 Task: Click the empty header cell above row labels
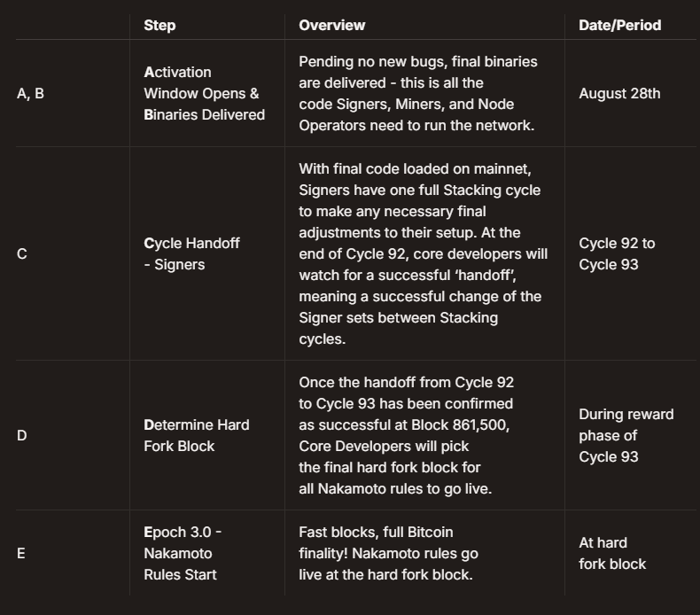click(x=71, y=26)
